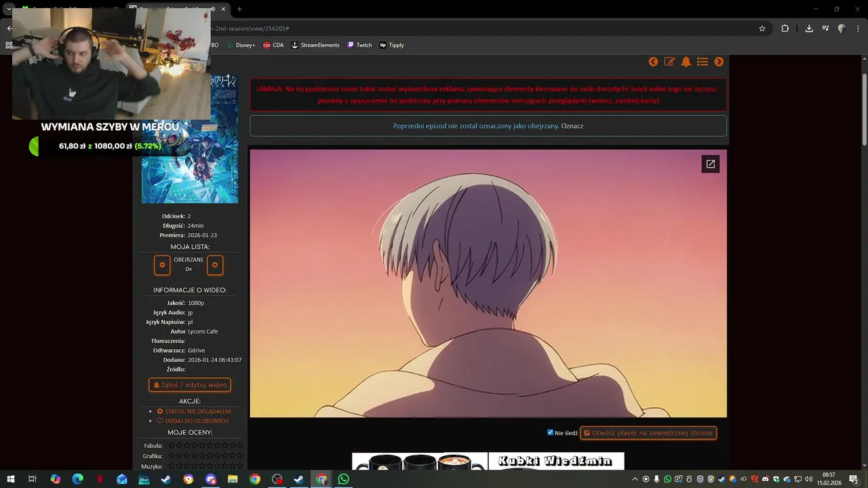
Task: Open Netflix from the taskbar
Action: [x=100, y=479]
